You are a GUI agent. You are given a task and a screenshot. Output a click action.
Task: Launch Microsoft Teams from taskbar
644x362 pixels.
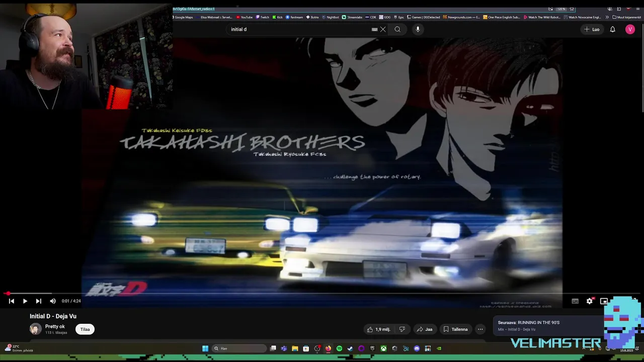[x=284, y=348]
